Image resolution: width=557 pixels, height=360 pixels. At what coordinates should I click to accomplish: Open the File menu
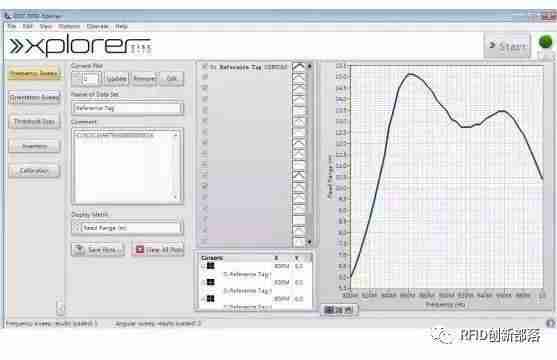point(11,26)
